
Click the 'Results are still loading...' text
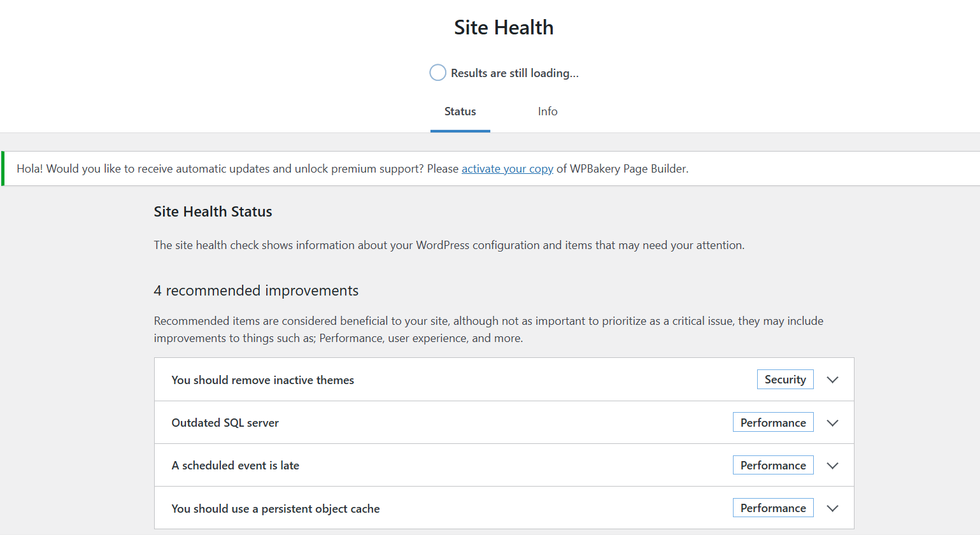click(515, 73)
